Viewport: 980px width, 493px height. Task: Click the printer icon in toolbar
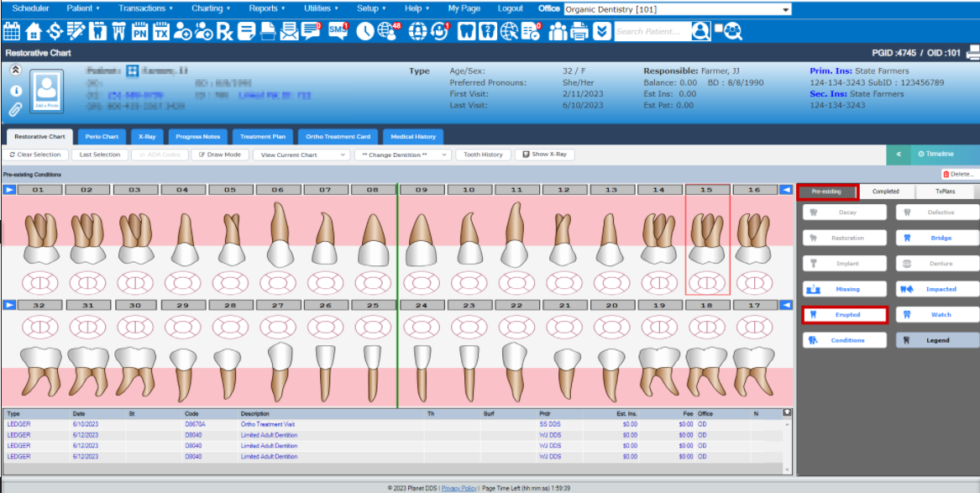(579, 32)
